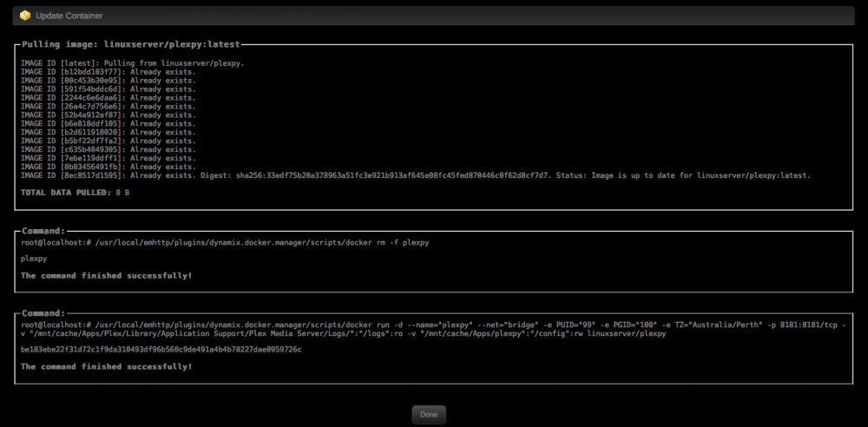Click the image ID 00c453b30e95 line
Image resolution: width=868 pixels, height=427 pixels.
pyautogui.click(x=108, y=81)
